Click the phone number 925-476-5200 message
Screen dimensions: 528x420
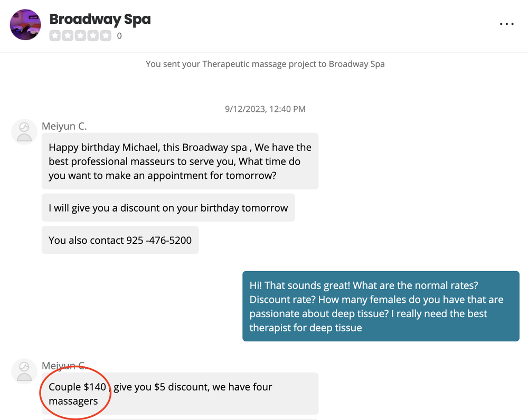pos(120,240)
